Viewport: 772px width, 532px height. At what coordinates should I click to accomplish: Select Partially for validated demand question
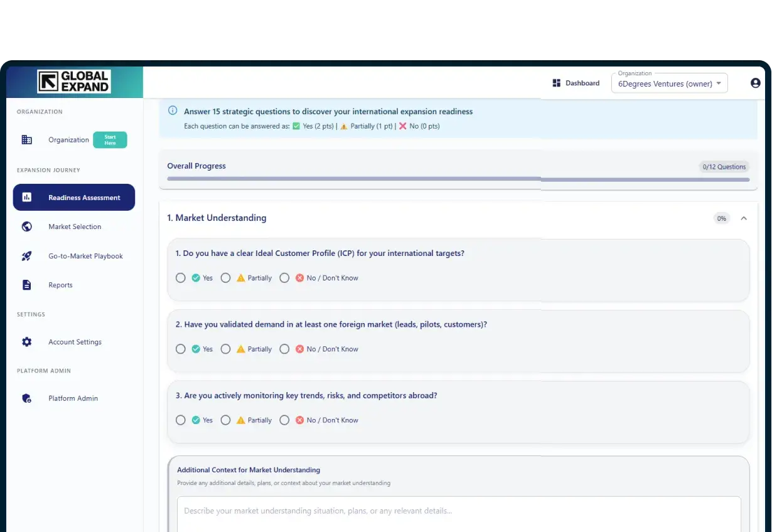point(226,349)
